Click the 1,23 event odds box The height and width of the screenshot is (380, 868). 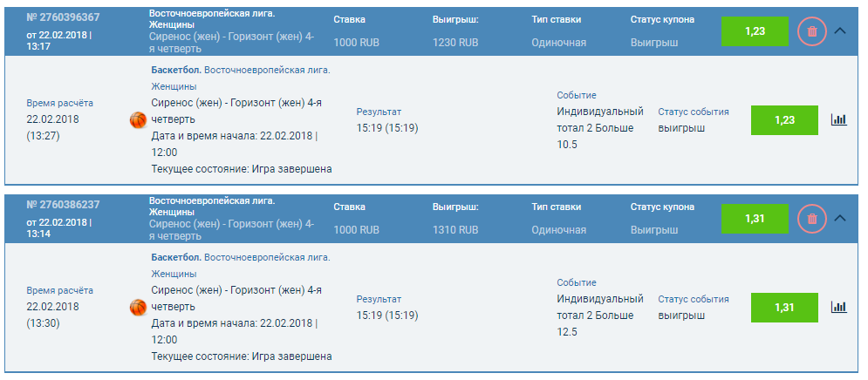pyautogui.click(x=784, y=120)
